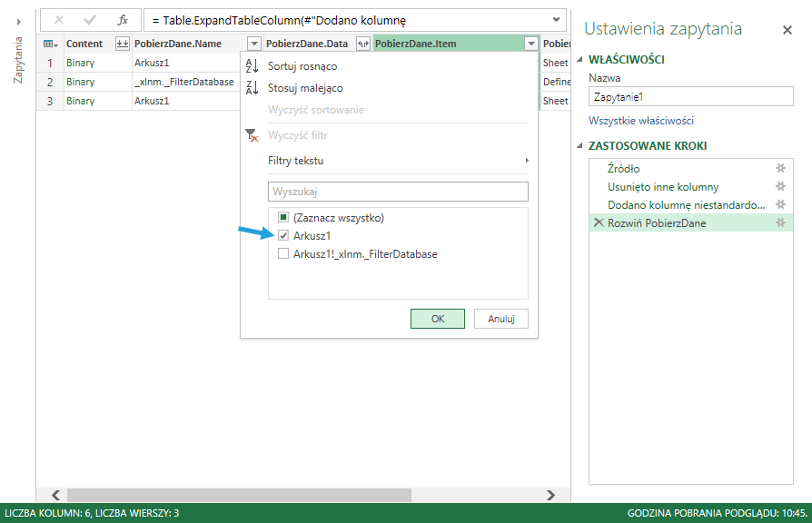Click the clear filter icon in filter menu
This screenshot has width=812, height=523.
coord(251,133)
